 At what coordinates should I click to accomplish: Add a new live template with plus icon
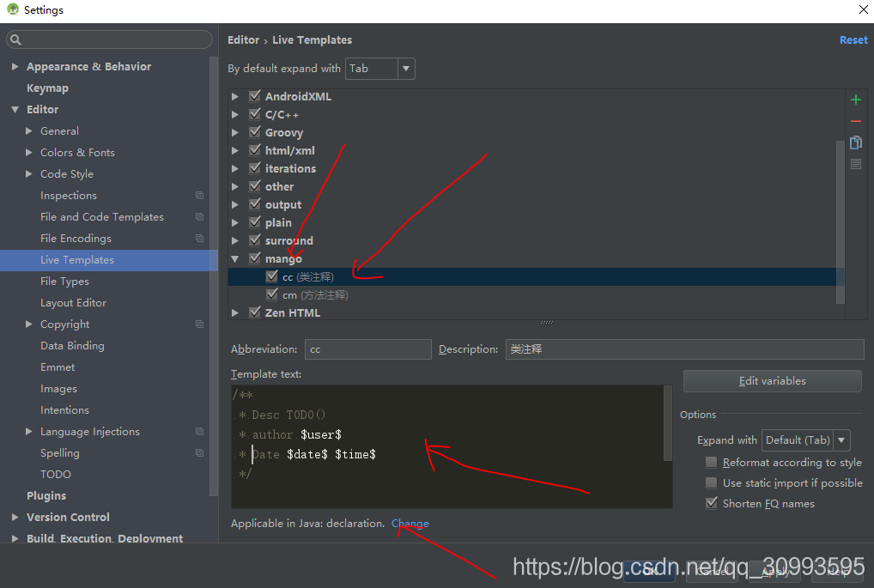(856, 100)
